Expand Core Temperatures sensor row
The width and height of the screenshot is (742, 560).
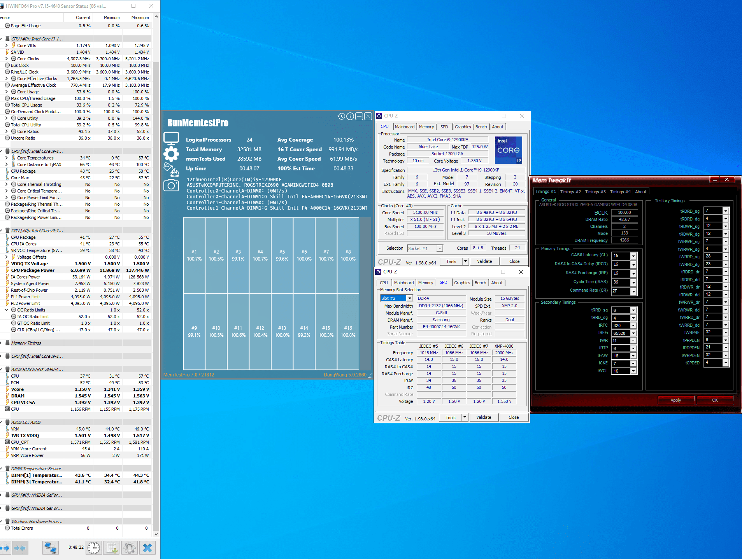(6, 158)
